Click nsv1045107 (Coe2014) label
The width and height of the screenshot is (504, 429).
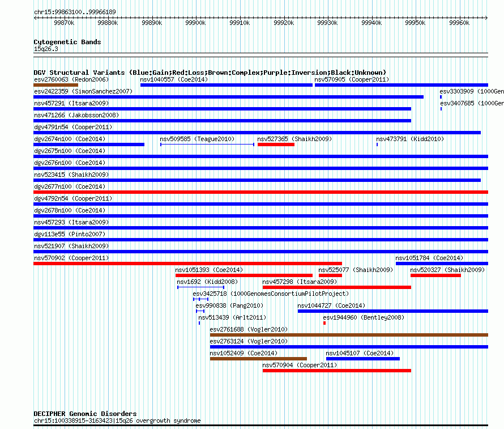(x=360, y=353)
